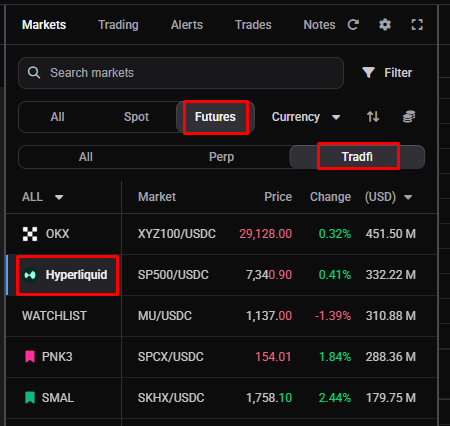Click the sort arrows icon
The image size is (450, 426).
(x=373, y=117)
